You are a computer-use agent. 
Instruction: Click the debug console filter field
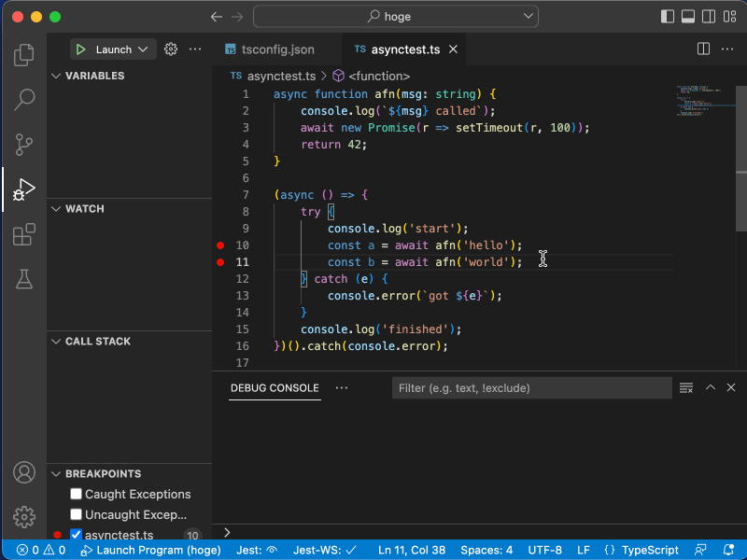pos(531,387)
